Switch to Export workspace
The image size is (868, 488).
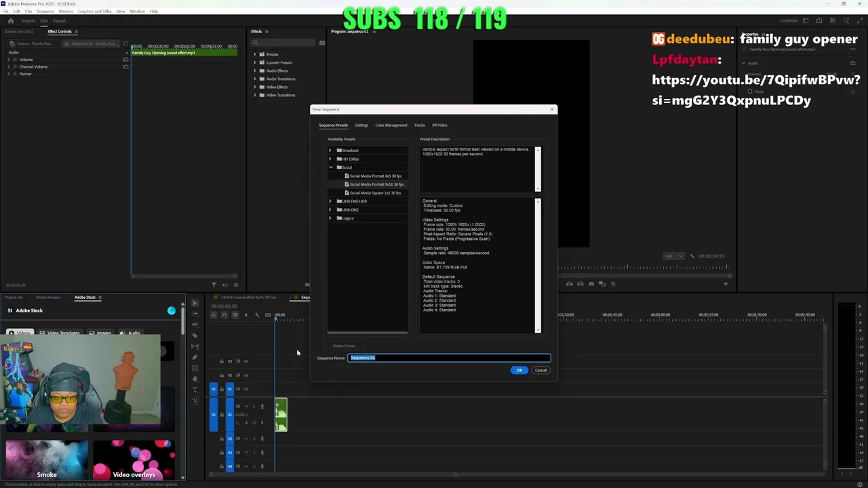pyautogui.click(x=60, y=21)
